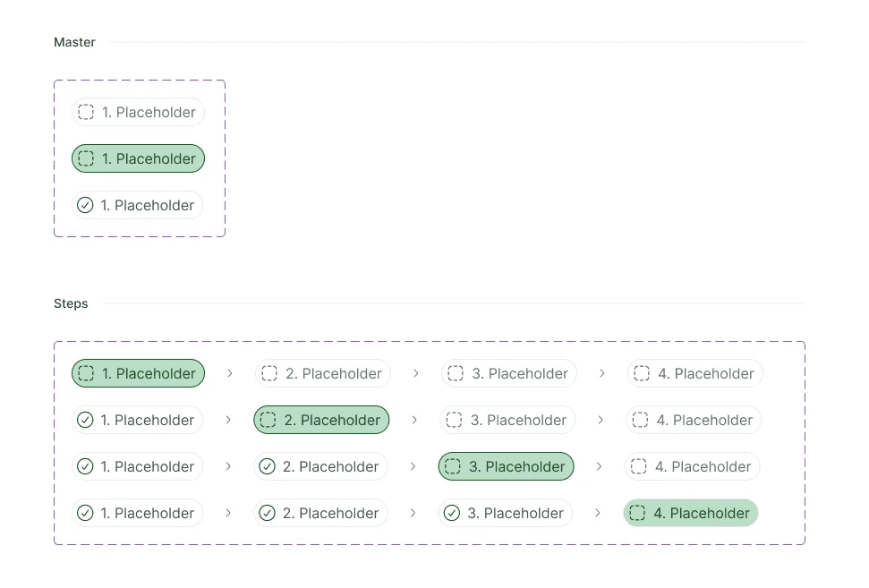The image size is (869, 588).
Task: Click the green 3. Placeholder step pill
Action: [x=506, y=466]
